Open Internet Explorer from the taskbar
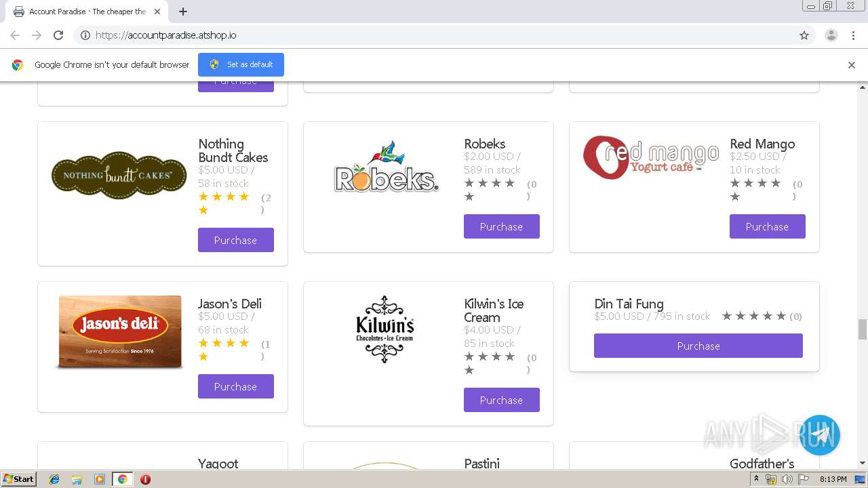The image size is (868, 488). [x=54, y=479]
